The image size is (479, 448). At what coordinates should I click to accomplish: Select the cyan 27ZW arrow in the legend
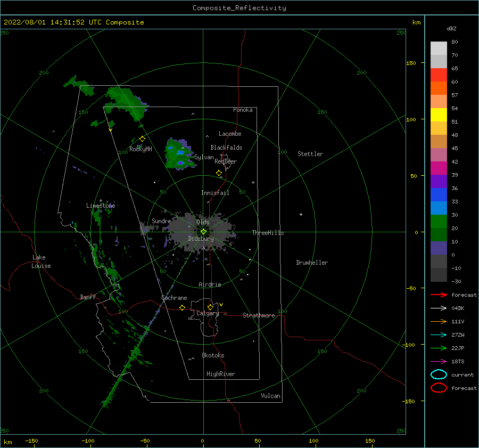(x=439, y=335)
